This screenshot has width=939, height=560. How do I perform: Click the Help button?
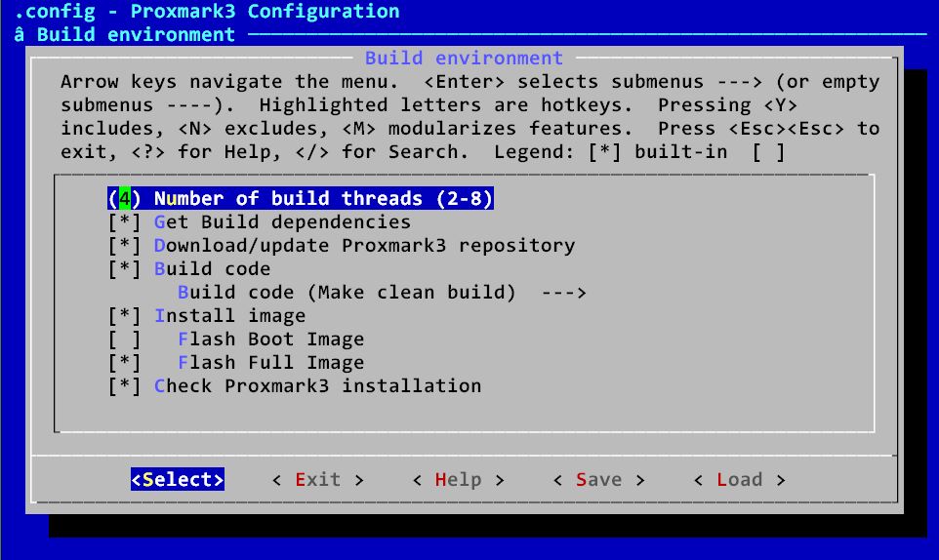[x=459, y=479]
